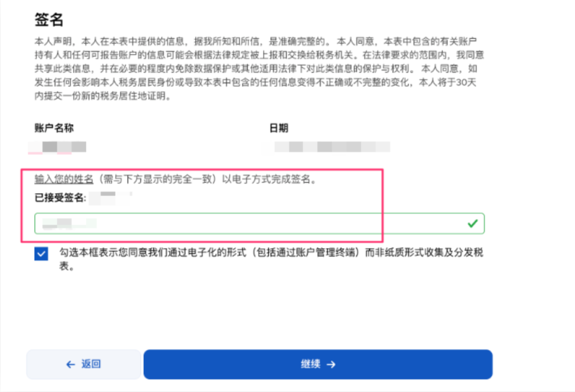Click the 签名 page heading
The image size is (575, 392).
(49, 20)
